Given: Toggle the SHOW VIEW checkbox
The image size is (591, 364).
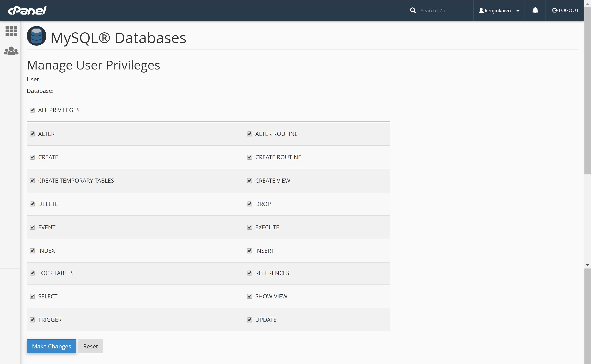Looking at the screenshot, I should pos(250,296).
